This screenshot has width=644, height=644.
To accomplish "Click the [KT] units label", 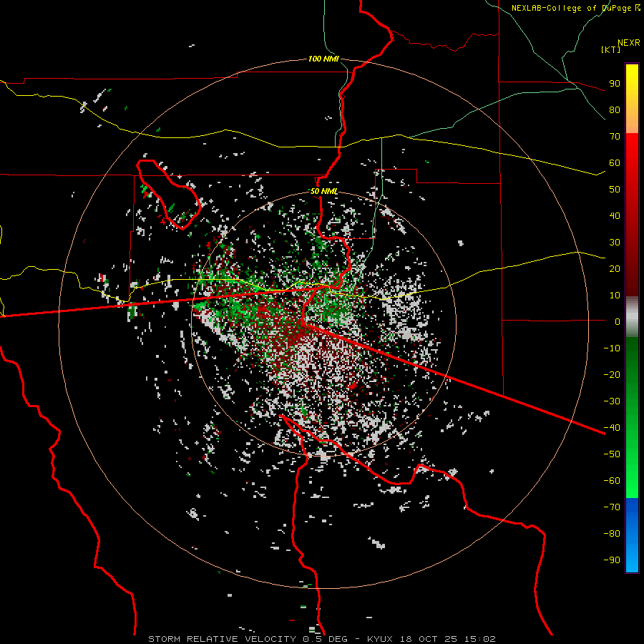I will pos(611,49).
